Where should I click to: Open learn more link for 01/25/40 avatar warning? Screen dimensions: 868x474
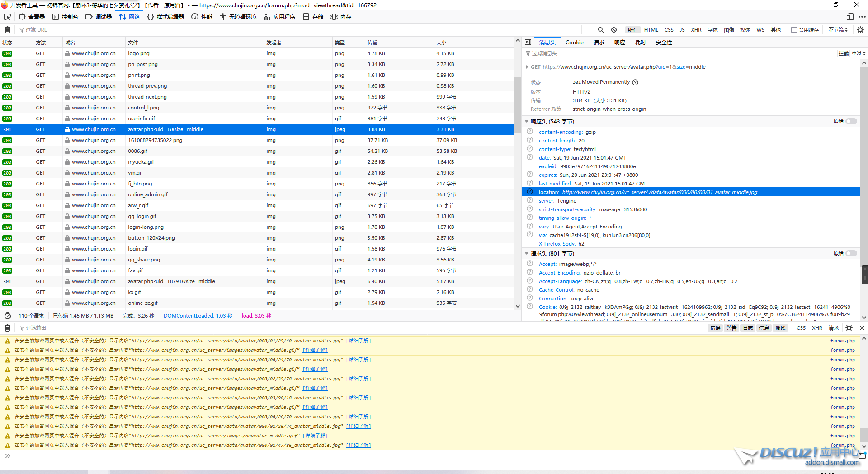click(359, 341)
